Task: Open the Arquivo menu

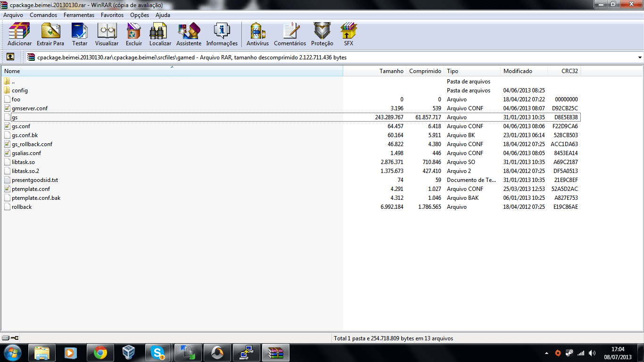Action: pos(13,15)
